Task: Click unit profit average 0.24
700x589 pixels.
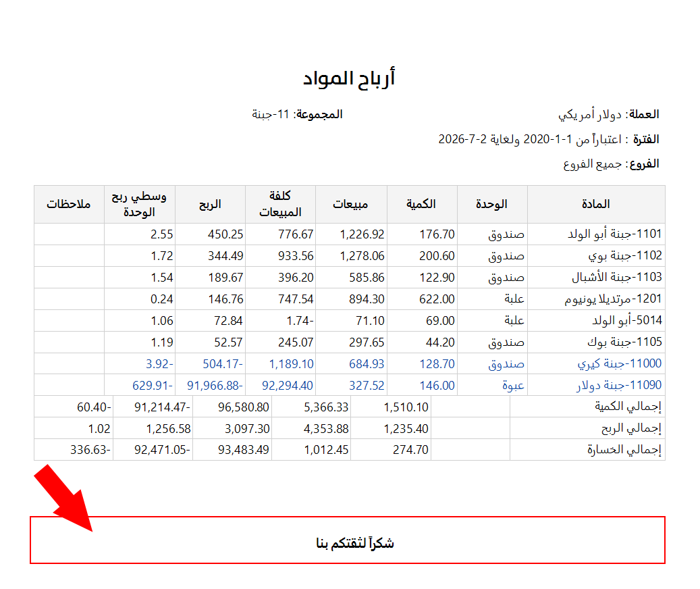Action: [x=161, y=299]
